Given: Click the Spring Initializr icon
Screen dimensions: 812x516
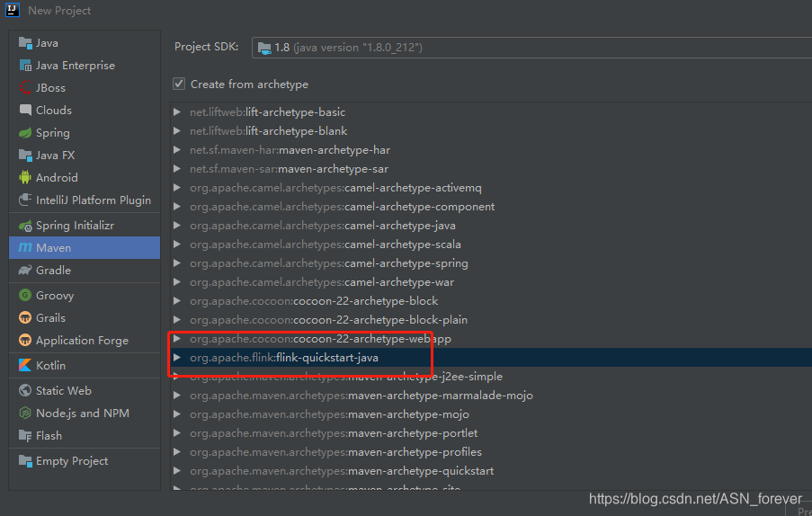Looking at the screenshot, I should (x=25, y=226).
